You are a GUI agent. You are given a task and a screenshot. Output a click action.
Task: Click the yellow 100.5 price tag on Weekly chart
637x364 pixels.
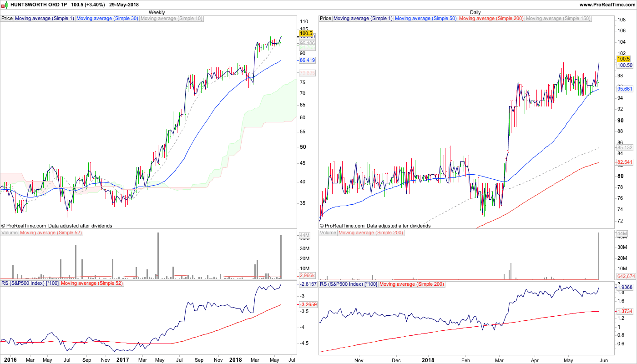(306, 33)
